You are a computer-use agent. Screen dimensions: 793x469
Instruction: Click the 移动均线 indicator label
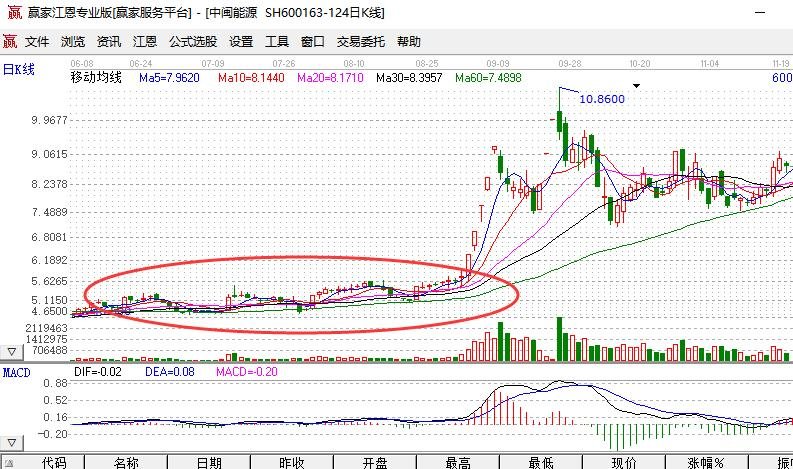tap(96, 77)
